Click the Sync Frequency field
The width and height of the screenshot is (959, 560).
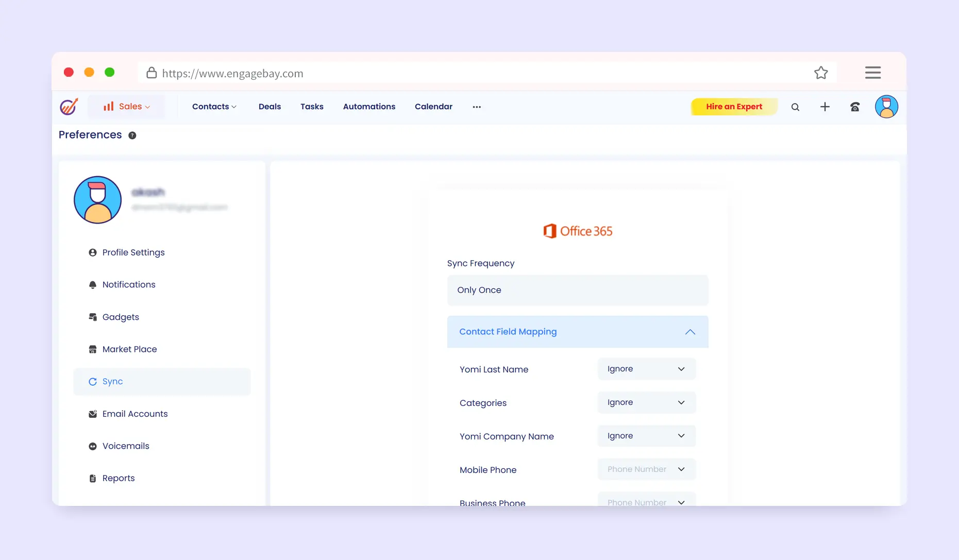(x=577, y=290)
